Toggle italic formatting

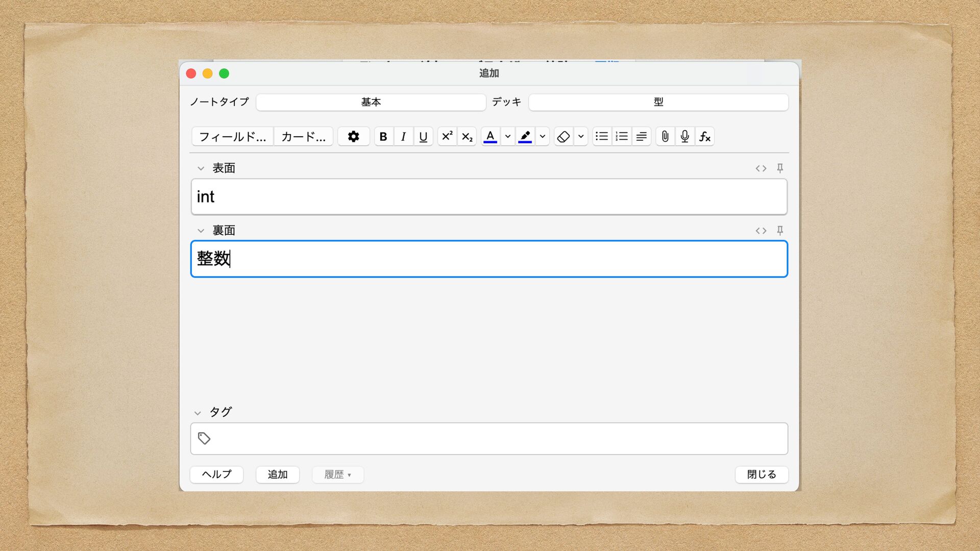[403, 137]
